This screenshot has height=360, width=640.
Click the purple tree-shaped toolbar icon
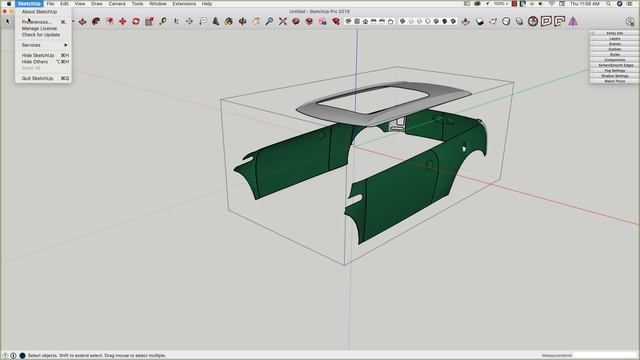(x=573, y=21)
